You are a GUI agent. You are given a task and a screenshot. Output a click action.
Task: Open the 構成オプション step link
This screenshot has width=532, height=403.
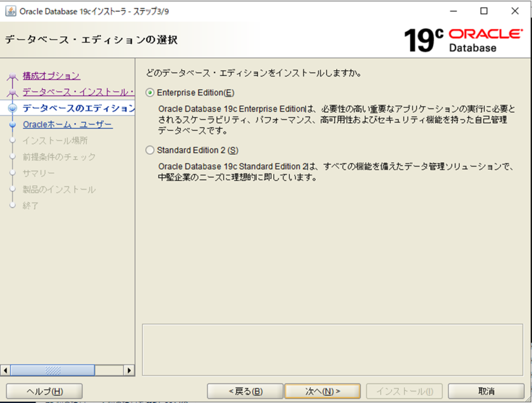[x=51, y=76]
